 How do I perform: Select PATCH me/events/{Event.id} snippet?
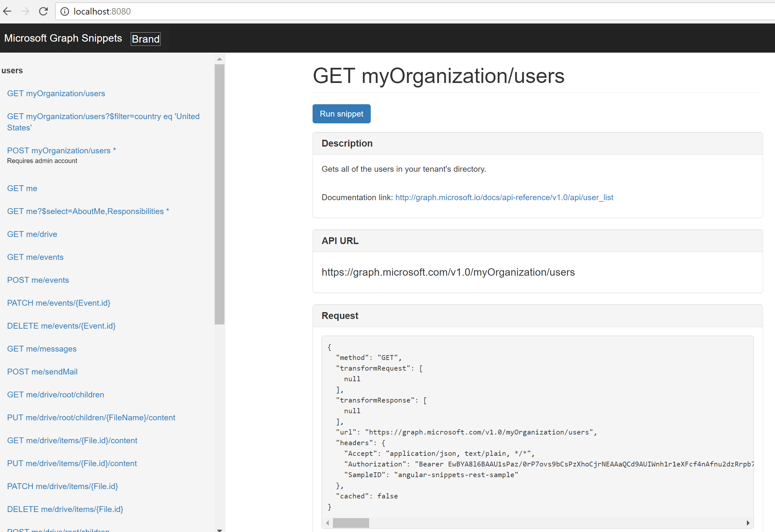pos(59,303)
